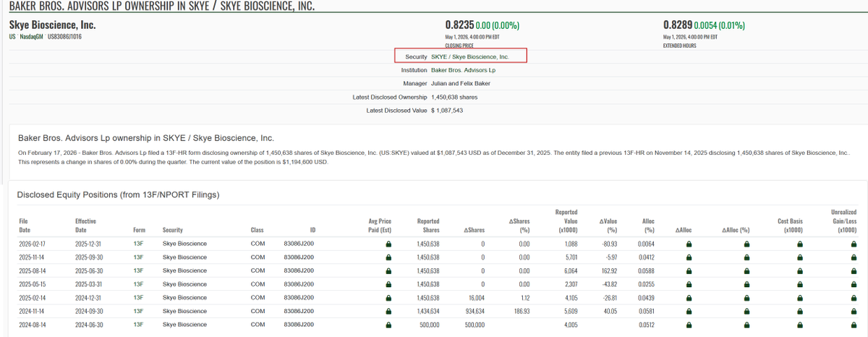
Task: Click Cost Basis lock icon in 2026-02-17 row
Action: (799, 244)
